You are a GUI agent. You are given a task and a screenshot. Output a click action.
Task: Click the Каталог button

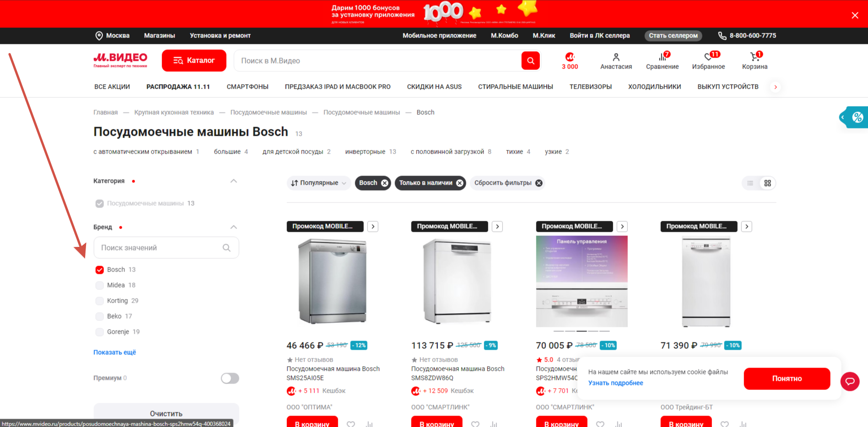click(194, 60)
